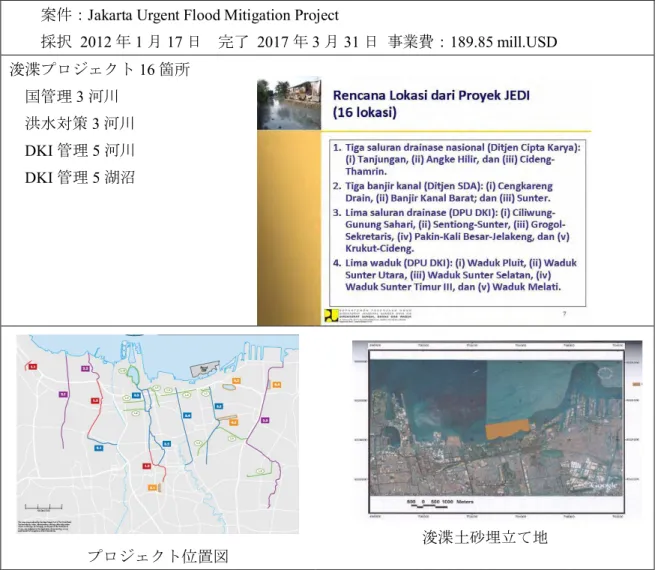The height and width of the screenshot is (570, 658).
Task: Click the heading "浚渫プロジェクト16箇所"
Action: [100, 69]
